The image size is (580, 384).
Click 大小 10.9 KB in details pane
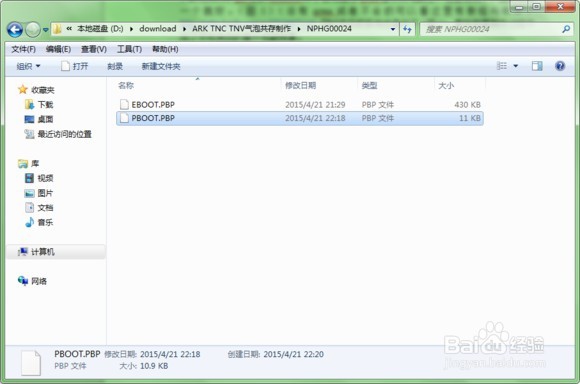coord(144,366)
